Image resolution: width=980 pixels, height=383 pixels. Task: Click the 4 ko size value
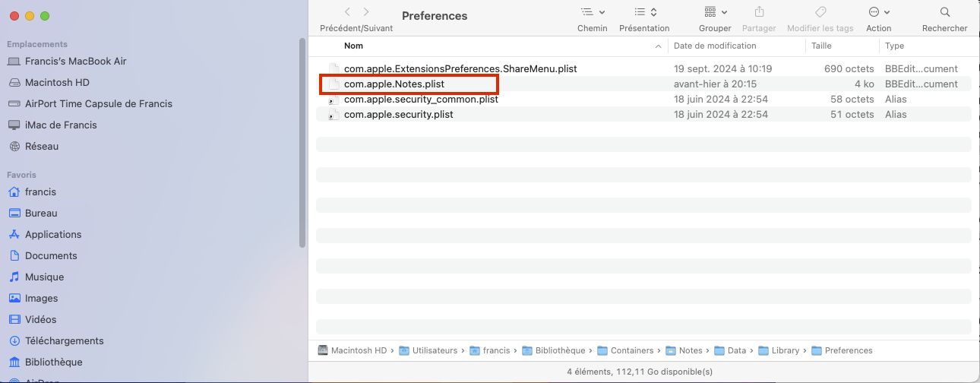point(864,84)
